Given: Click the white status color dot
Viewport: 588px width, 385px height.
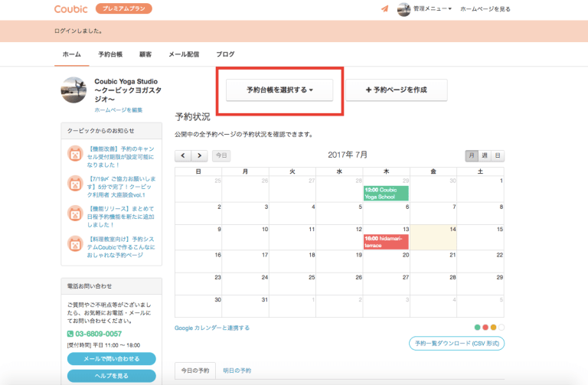Looking at the screenshot, I should click(x=501, y=328).
